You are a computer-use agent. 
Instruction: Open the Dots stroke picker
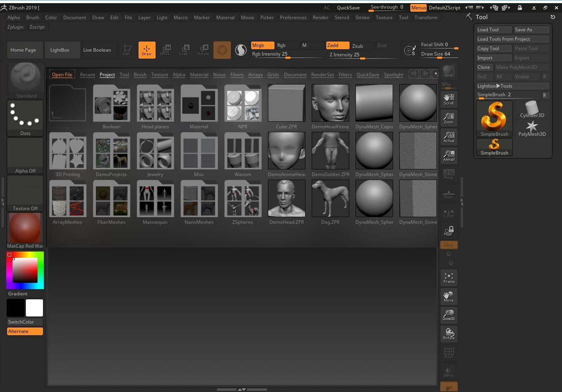coord(25,118)
